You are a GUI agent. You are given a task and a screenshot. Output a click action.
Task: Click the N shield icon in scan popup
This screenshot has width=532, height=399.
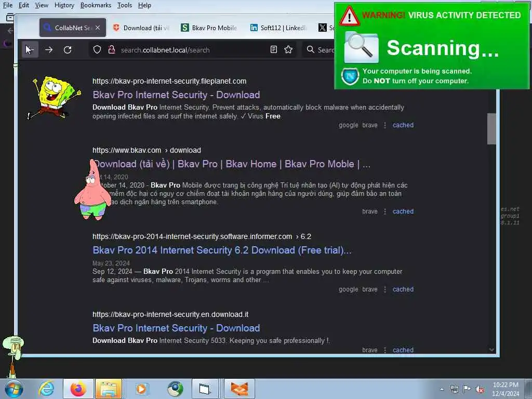point(350,76)
